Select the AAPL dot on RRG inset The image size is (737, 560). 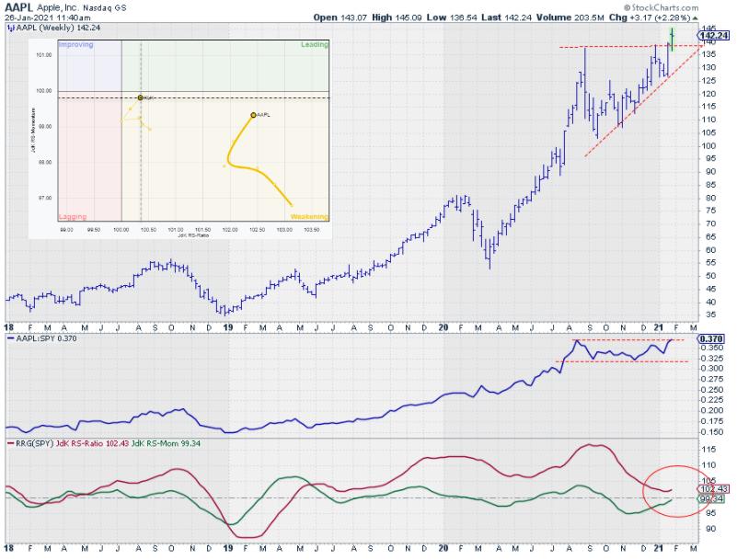click(x=253, y=115)
